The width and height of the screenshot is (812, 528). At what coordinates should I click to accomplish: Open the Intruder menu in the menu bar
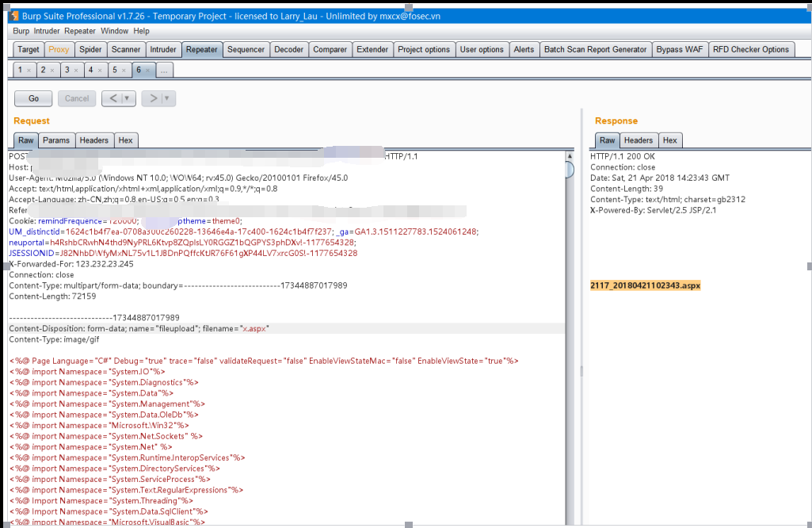click(x=47, y=31)
